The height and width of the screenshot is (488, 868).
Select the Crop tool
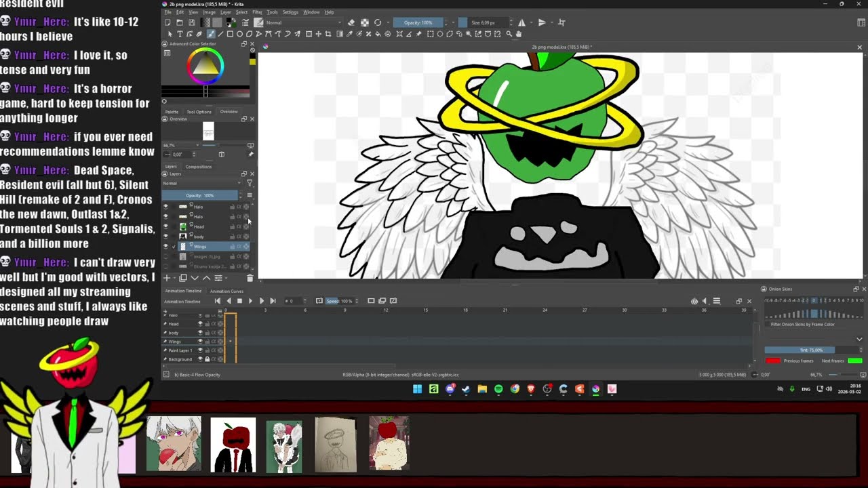click(328, 34)
